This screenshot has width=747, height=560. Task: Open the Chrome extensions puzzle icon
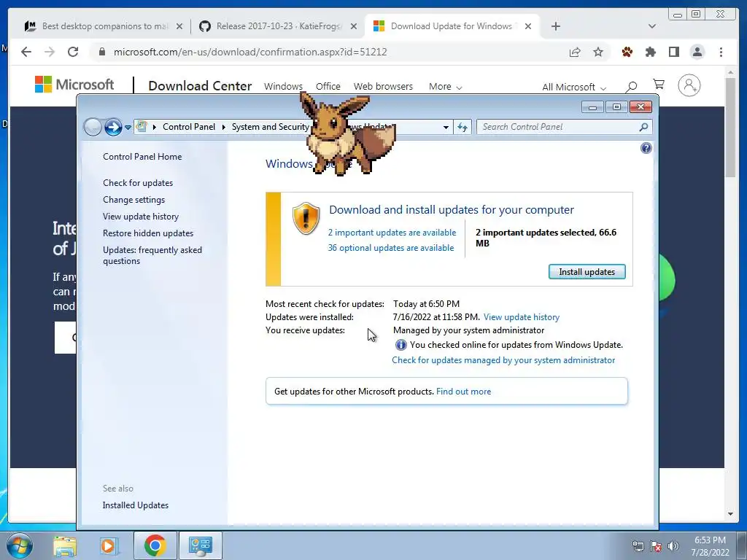point(650,52)
